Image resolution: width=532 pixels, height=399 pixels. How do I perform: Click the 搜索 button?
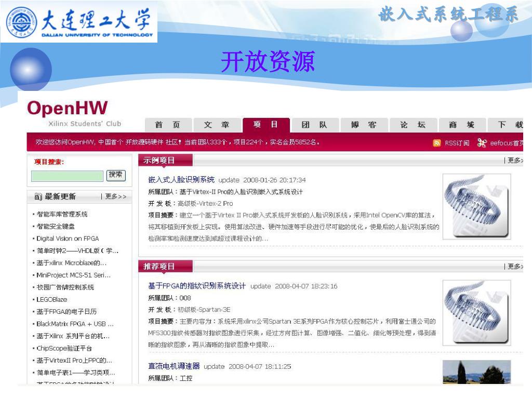pyautogui.click(x=116, y=175)
